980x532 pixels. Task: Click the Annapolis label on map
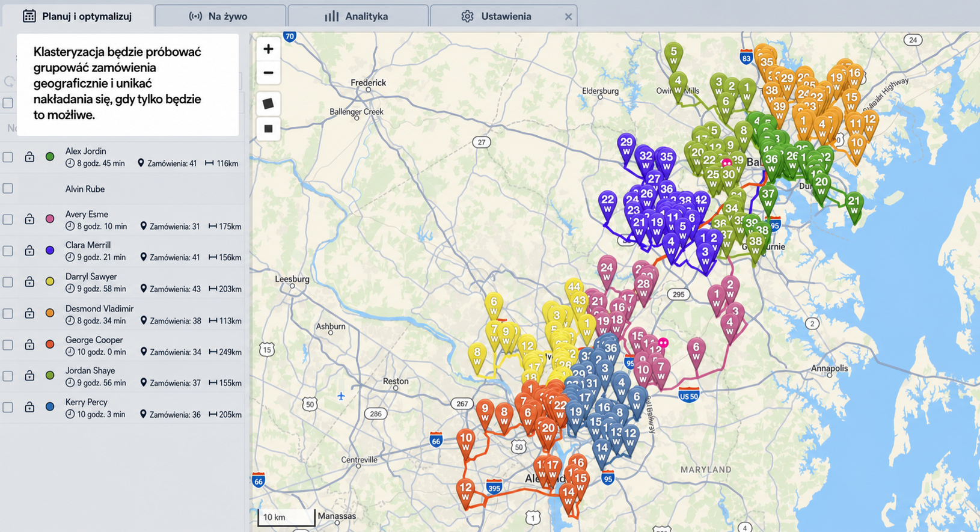(x=830, y=368)
